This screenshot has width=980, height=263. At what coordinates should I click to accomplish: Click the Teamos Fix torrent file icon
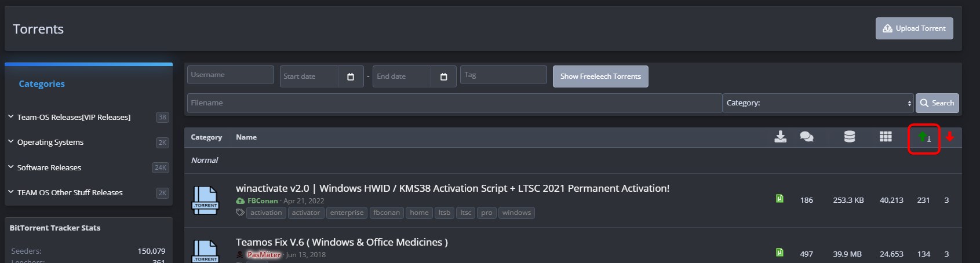[x=206, y=251]
